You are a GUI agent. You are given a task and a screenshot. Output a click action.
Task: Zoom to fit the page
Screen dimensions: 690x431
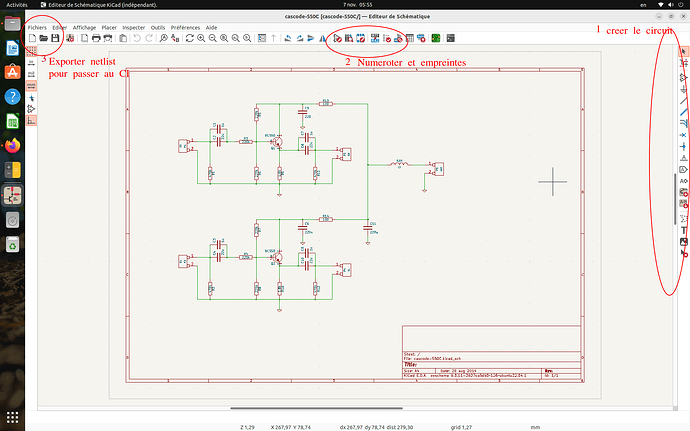tap(224, 38)
